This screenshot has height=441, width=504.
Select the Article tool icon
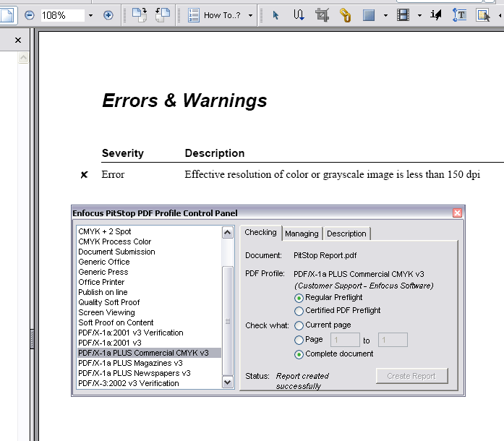click(299, 15)
